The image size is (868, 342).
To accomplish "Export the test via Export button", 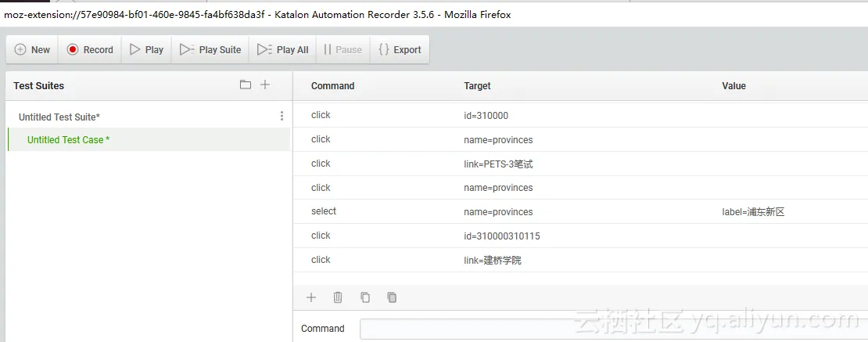I will [400, 49].
